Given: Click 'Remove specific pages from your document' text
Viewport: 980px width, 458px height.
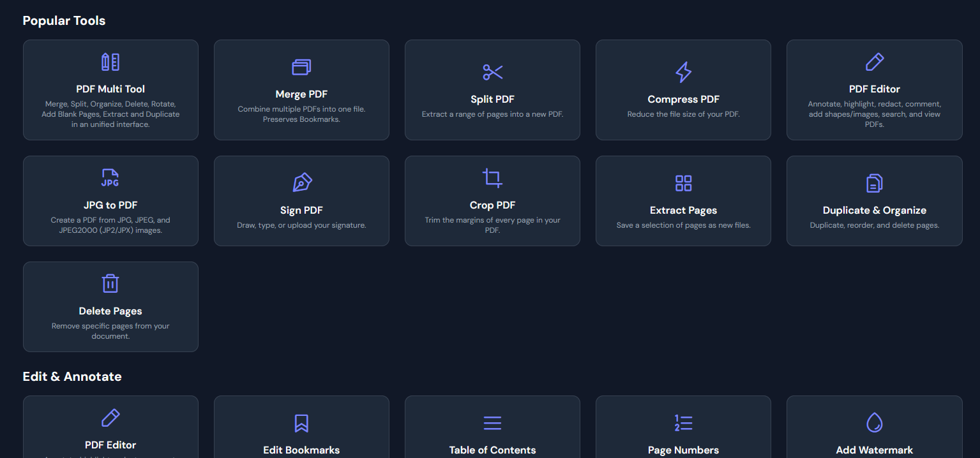Looking at the screenshot, I should tap(110, 331).
